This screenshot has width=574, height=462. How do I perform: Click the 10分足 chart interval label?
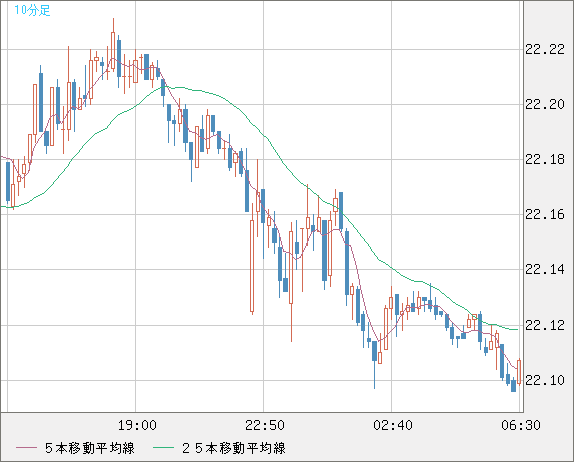[x=32, y=10]
